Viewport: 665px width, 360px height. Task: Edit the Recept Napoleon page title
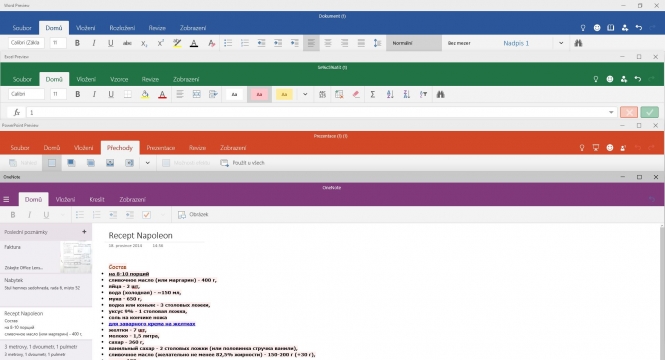tap(140, 235)
